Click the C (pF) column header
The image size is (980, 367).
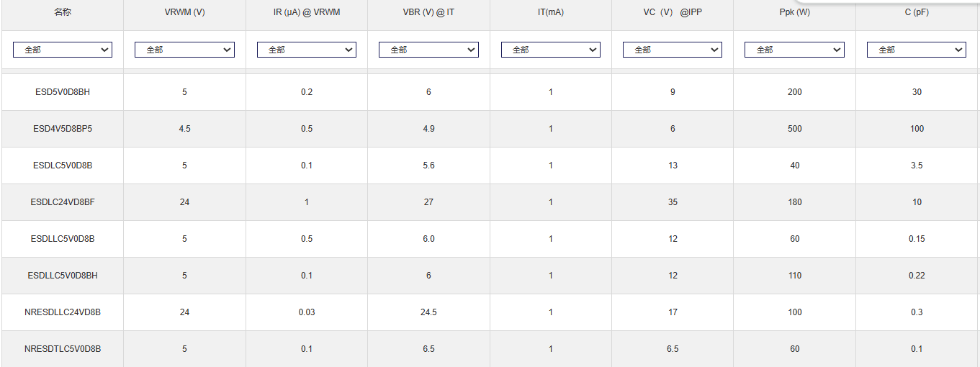(917, 12)
